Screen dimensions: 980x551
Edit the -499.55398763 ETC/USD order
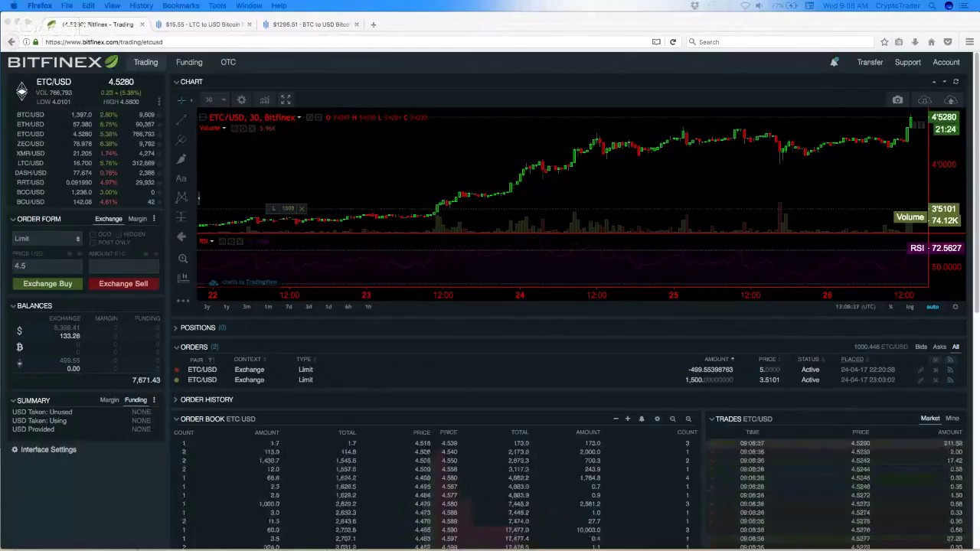pyautogui.click(x=921, y=370)
